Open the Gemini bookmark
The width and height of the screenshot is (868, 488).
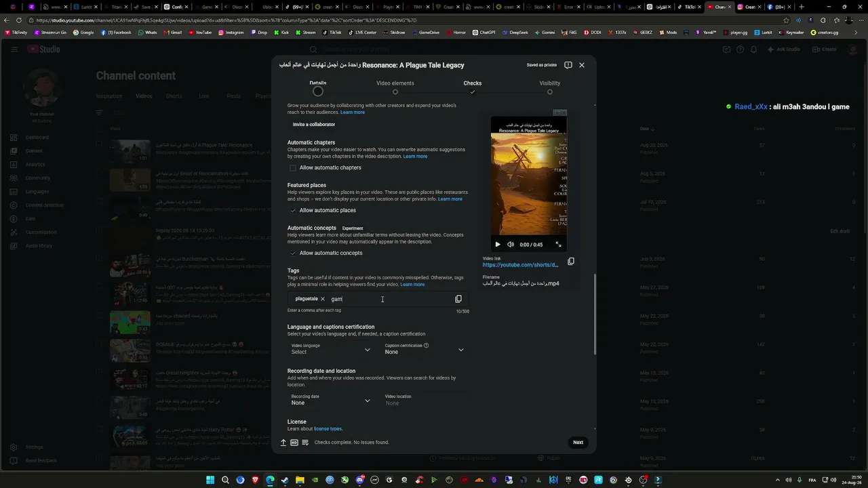pos(545,33)
